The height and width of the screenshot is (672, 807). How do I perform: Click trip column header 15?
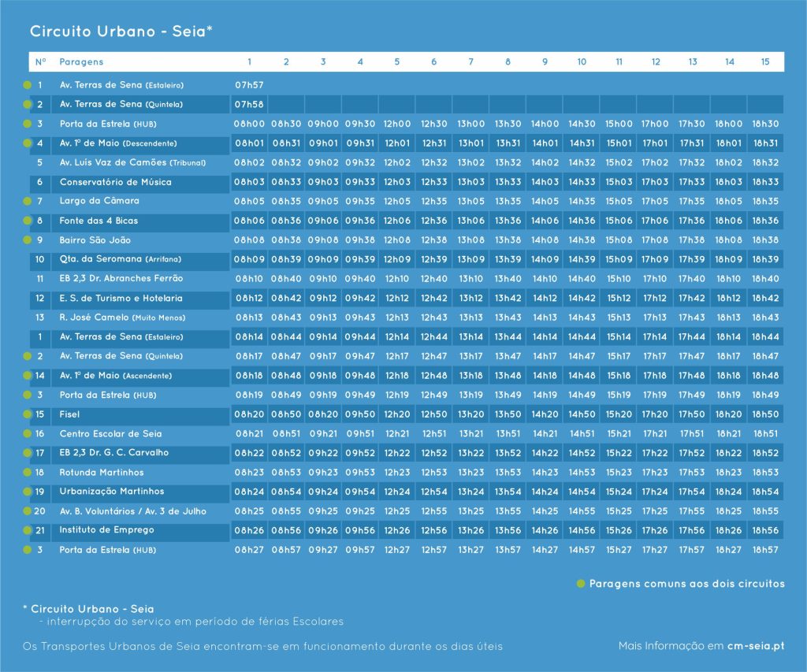pyautogui.click(x=765, y=61)
